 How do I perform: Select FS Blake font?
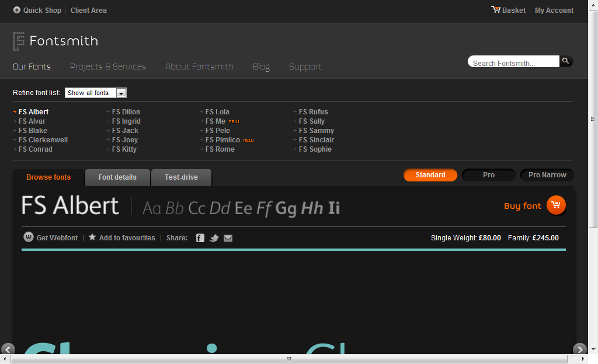tap(33, 131)
